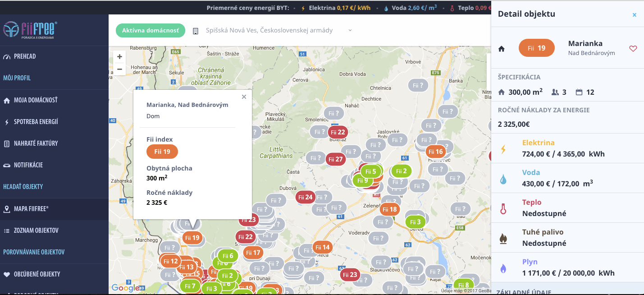The width and height of the screenshot is (644, 295).
Task: Zoom in on the map
Action: click(119, 57)
